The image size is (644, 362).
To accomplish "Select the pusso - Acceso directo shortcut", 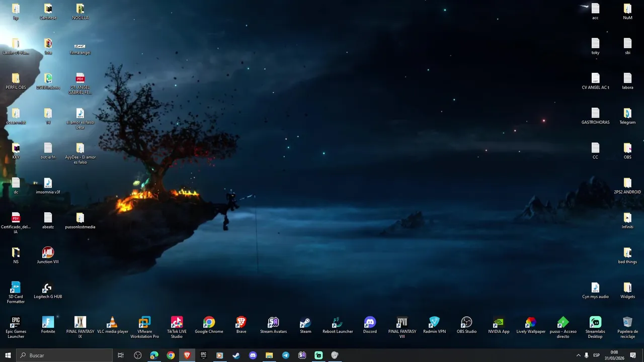I will [563, 327].
